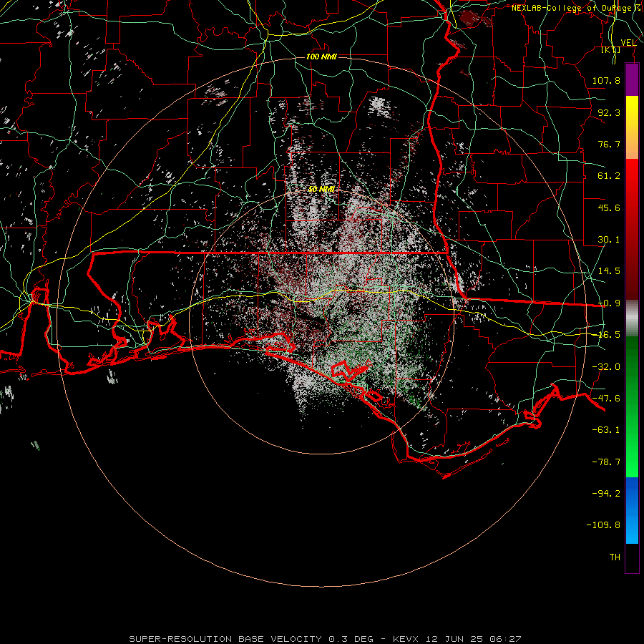The height and width of the screenshot is (644, 644).
Task: Click the 92.3 velocity scale value
Action: [x=609, y=112]
